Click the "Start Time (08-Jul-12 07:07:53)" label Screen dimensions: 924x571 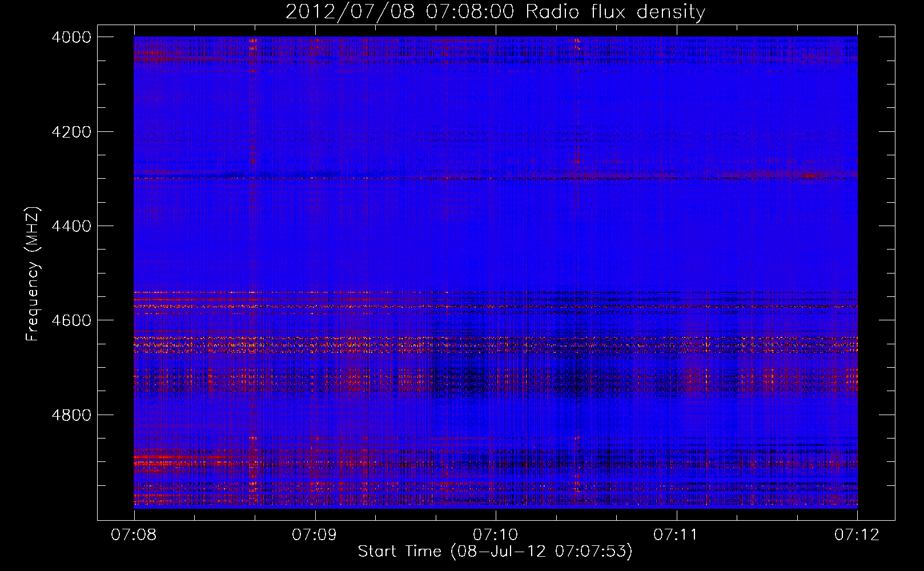pyautogui.click(x=495, y=552)
